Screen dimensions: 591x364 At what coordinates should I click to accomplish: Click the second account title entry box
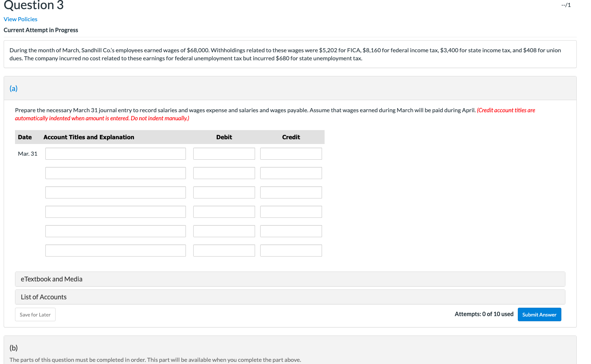tap(115, 173)
